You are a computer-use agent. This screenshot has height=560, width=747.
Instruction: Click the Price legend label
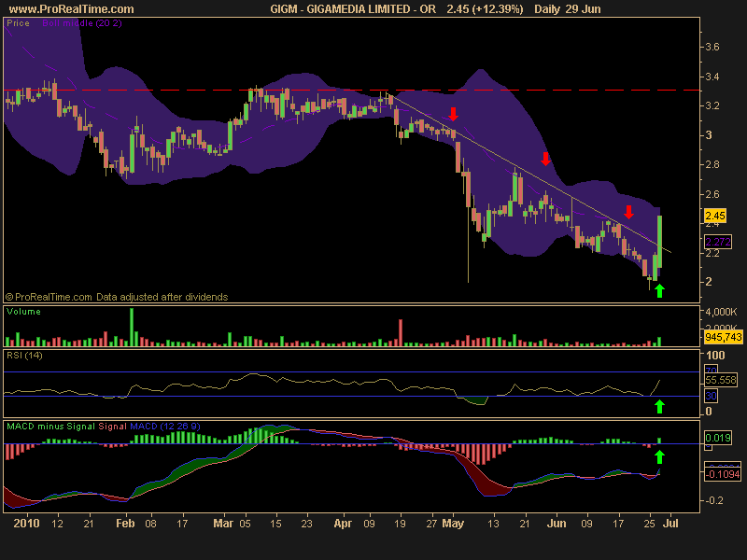[18, 22]
